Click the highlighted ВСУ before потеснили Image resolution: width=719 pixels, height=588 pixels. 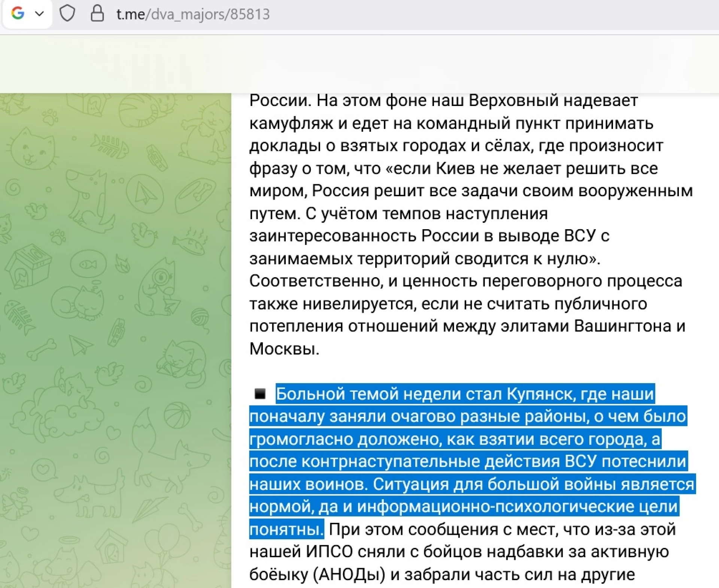pos(580,461)
